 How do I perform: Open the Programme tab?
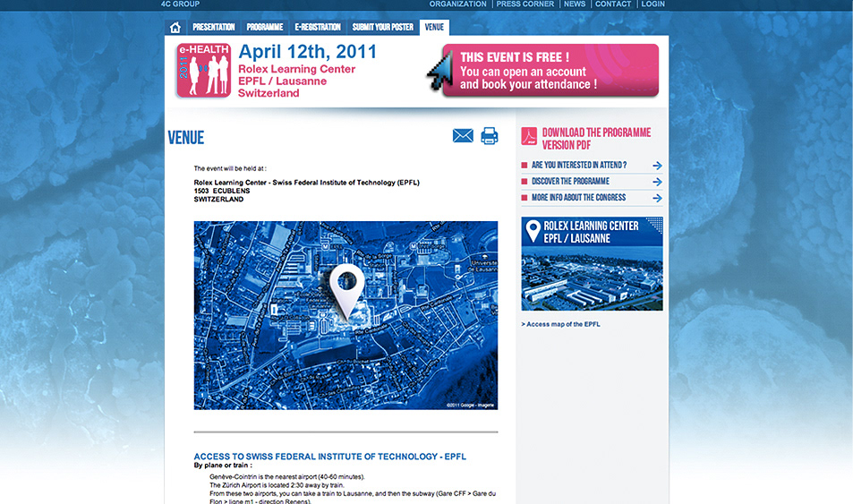[265, 27]
